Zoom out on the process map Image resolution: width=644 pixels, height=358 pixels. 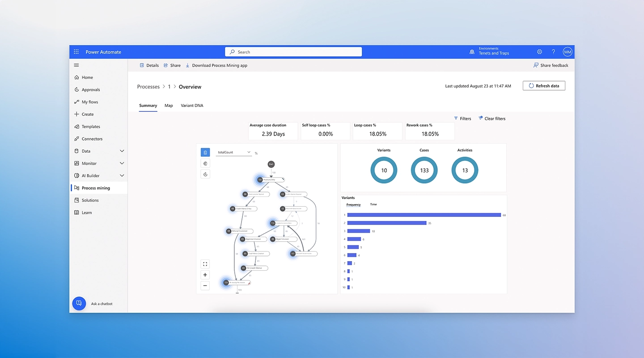205,286
